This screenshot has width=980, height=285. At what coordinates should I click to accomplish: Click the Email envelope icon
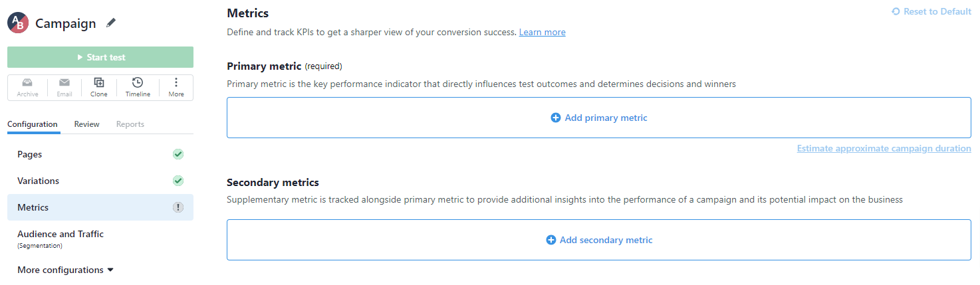click(64, 82)
